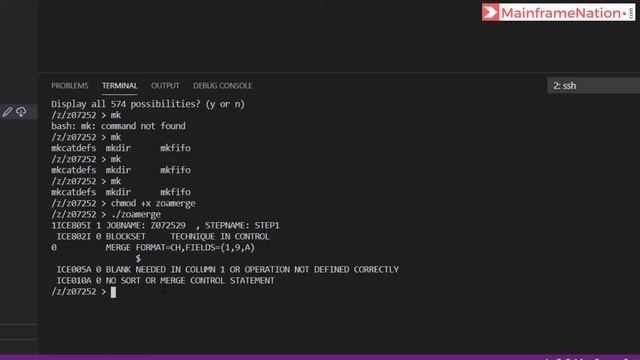Viewport: 640px width, 360px height.
Task: Click 'ICE805I 1 JOBNAME' output line
Action: pyautogui.click(x=165, y=225)
